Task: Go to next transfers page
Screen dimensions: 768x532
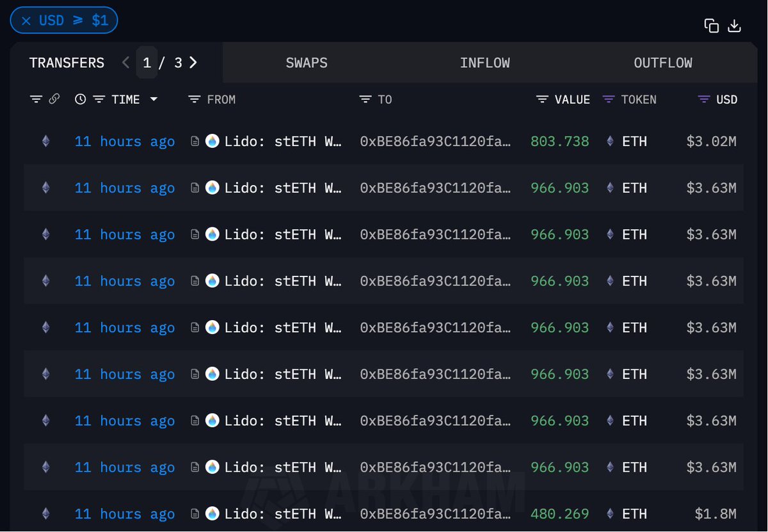Action: [x=193, y=63]
